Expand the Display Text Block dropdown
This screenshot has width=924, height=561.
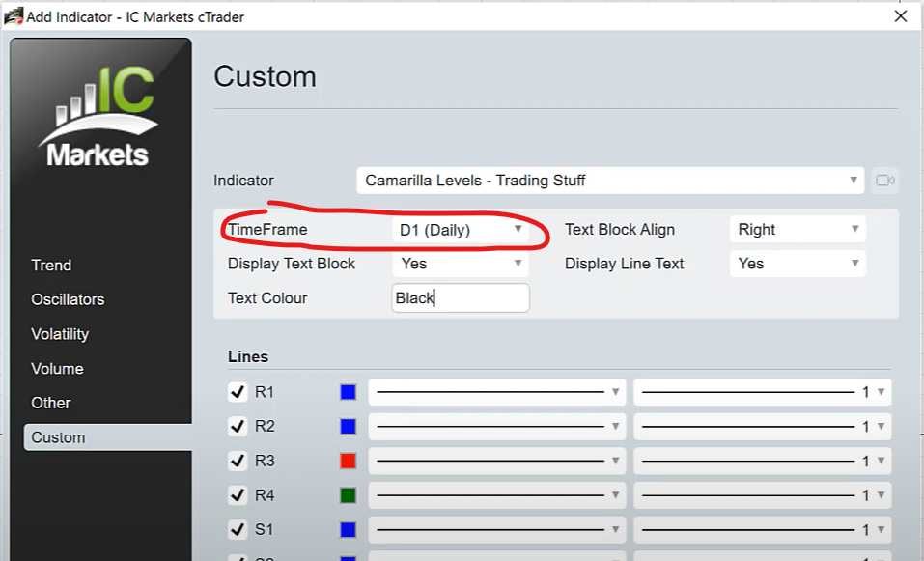click(x=461, y=264)
